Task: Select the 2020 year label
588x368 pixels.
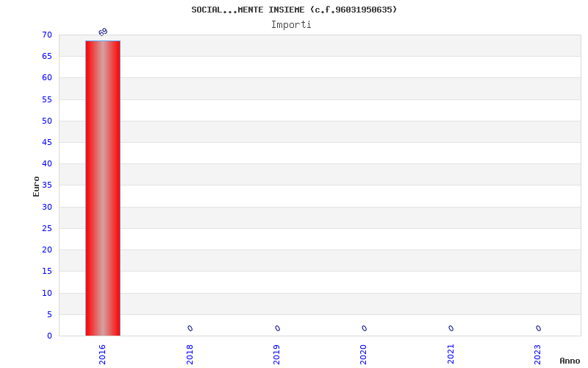Action: click(363, 354)
